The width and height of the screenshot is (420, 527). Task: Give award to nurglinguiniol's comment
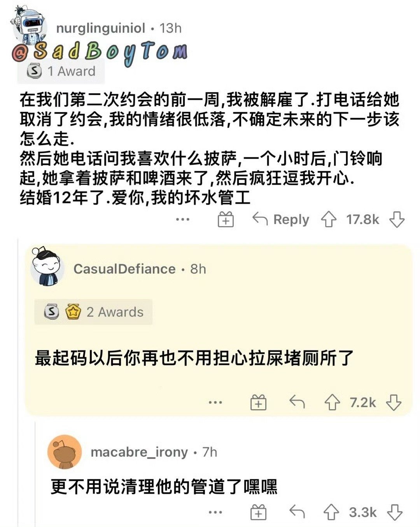pyautogui.click(x=226, y=220)
